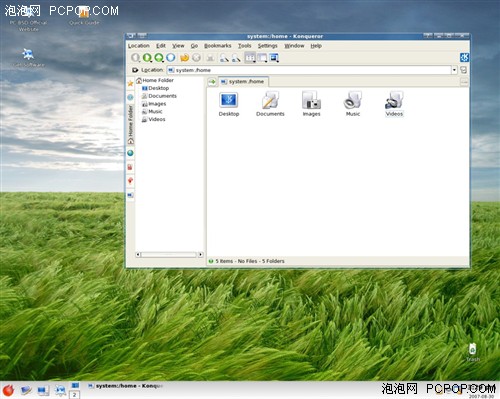Select Desktop in the sidebar tree

tap(155, 88)
